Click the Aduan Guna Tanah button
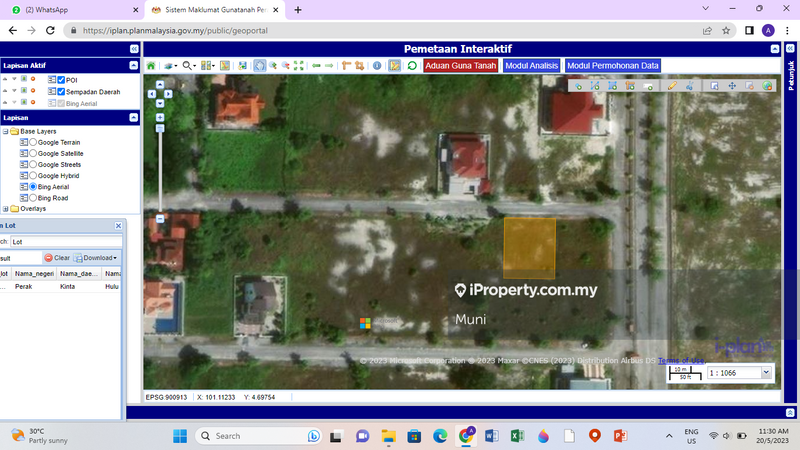 [x=459, y=66]
